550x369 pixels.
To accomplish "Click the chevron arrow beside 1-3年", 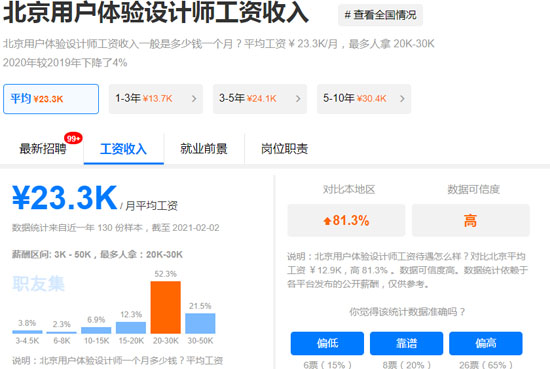I will pos(194,99).
